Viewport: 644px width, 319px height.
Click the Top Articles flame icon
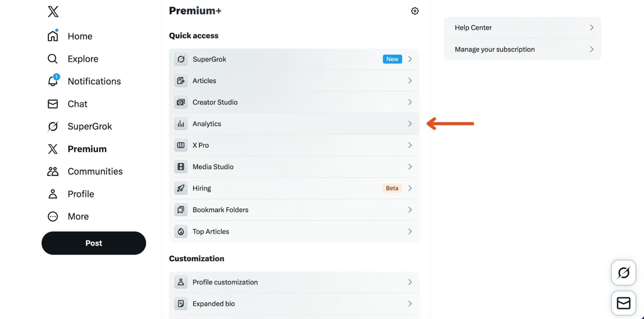tap(181, 232)
